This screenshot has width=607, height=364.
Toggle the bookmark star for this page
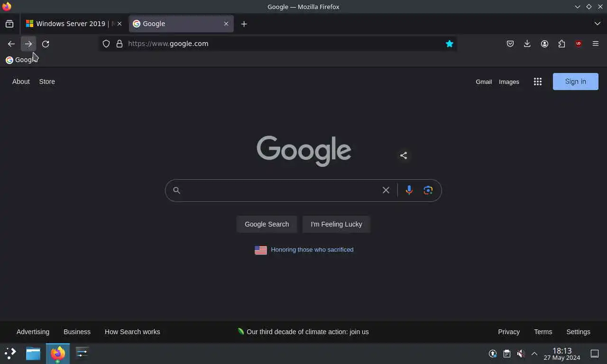(450, 44)
